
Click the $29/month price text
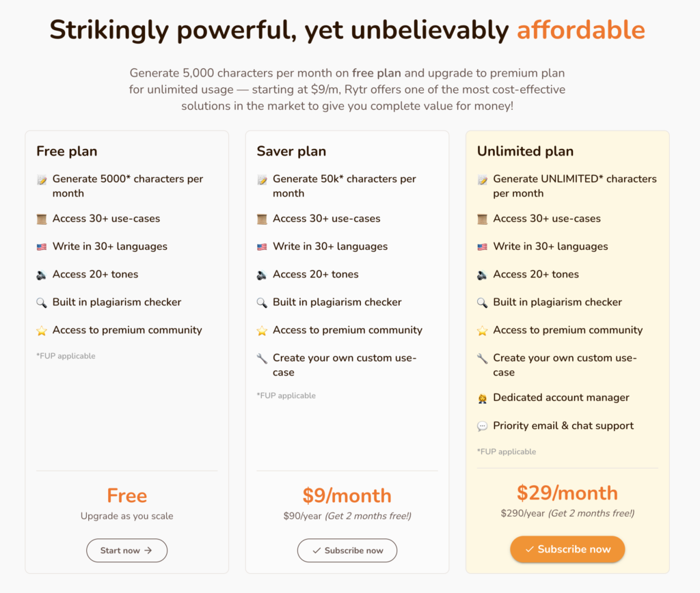click(x=567, y=493)
